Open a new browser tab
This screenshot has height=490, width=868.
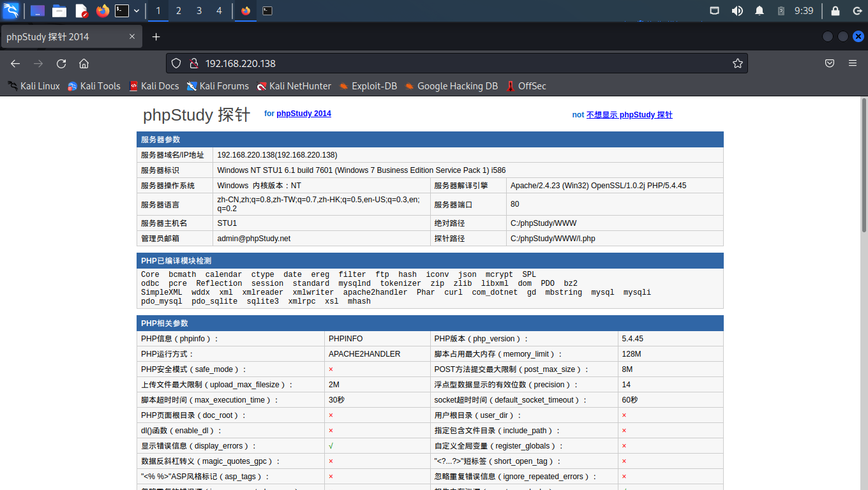(156, 37)
